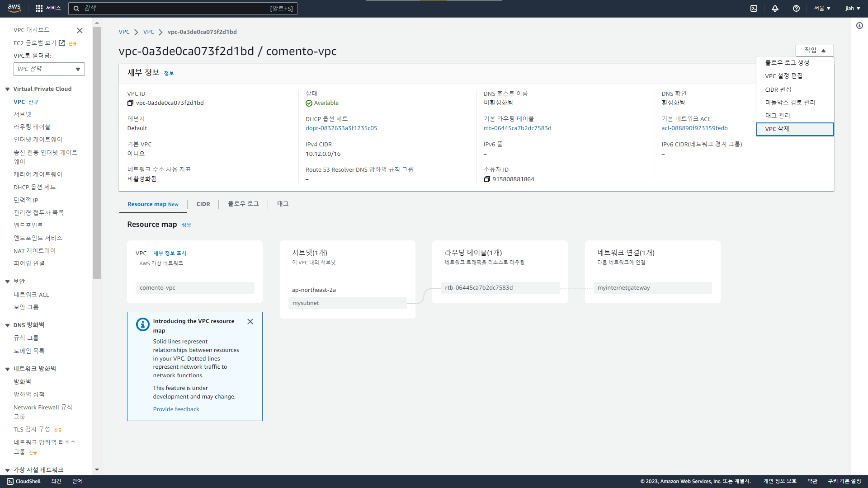Viewport: 868px width, 488px height.
Task: Switch to the CIDR tab
Action: tap(203, 204)
